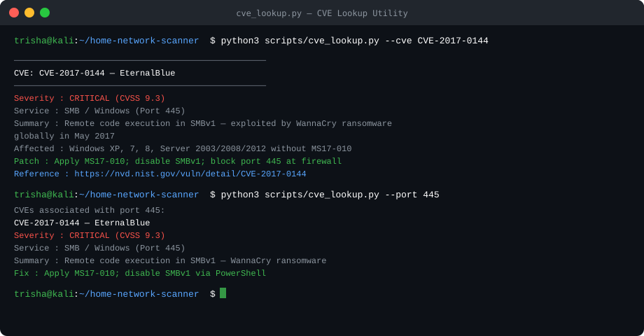Screen dimensions: 644x336
Task: Click the second 'trisha@kali:~/home-network-scanner' prompt before --port command
Action: pos(106,195)
